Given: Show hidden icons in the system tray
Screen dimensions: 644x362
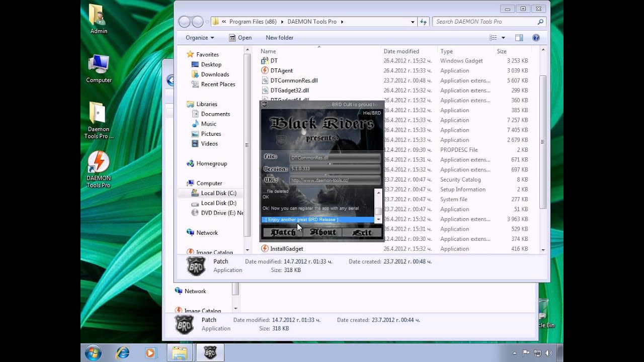Looking at the screenshot, I should (x=514, y=353).
